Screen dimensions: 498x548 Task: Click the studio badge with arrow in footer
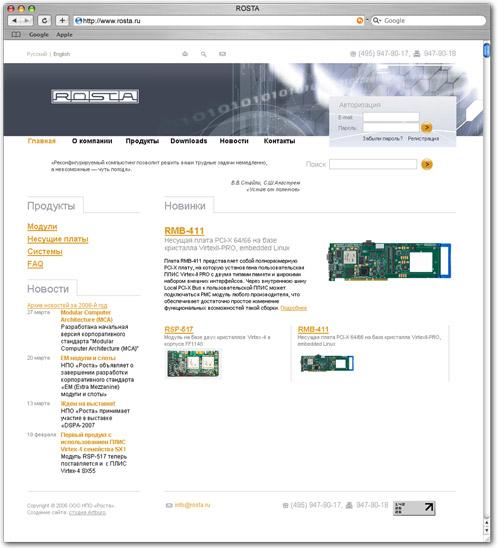pos(414,508)
